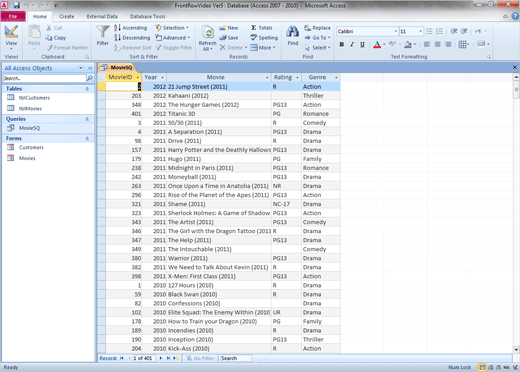Open the Select dropdown in Find group
This screenshot has width=520, height=372.
coord(317,48)
